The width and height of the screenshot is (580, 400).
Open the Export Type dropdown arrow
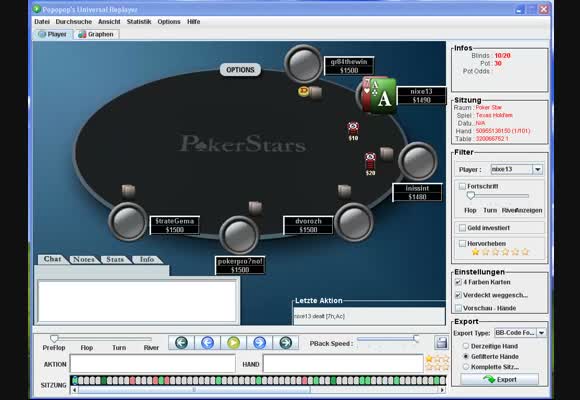[541, 333]
